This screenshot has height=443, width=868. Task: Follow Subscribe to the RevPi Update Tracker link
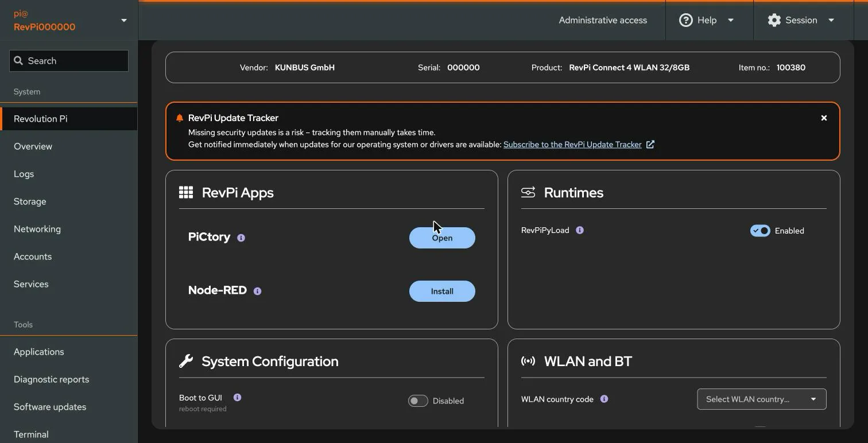click(572, 145)
